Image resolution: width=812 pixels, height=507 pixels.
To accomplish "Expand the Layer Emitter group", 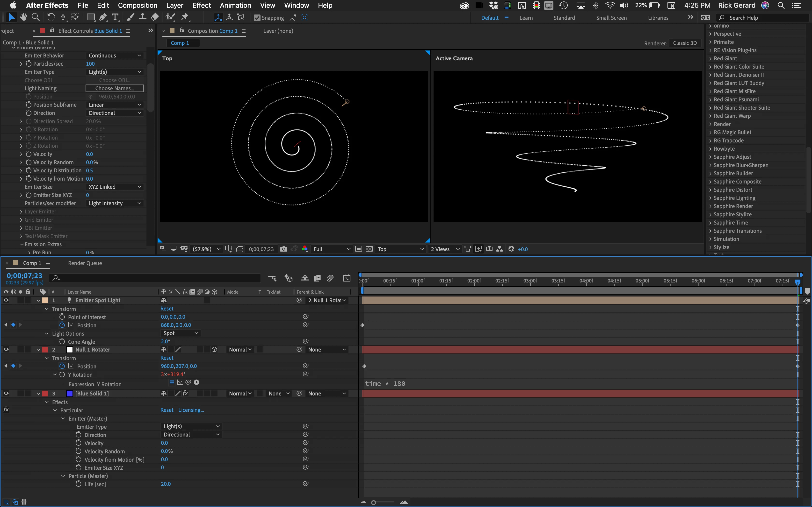I will click(21, 211).
